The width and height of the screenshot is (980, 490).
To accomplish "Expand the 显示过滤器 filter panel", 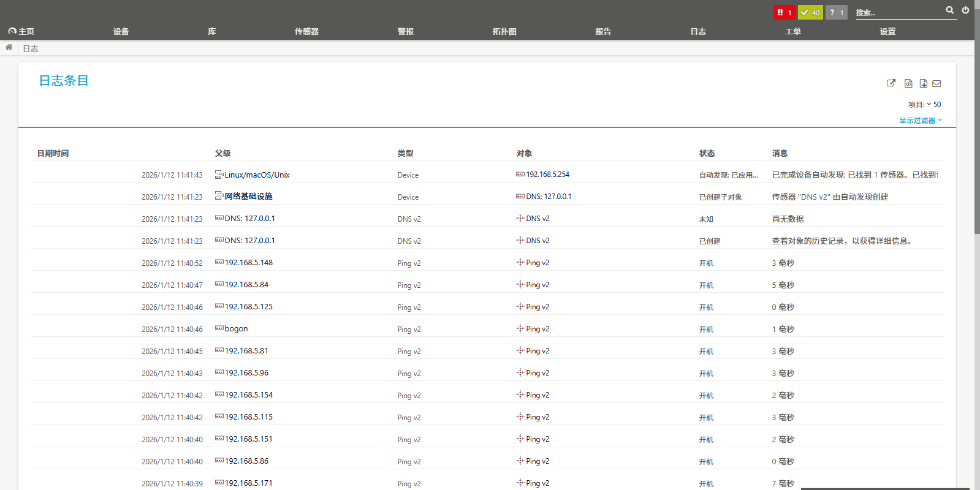I will click(920, 121).
